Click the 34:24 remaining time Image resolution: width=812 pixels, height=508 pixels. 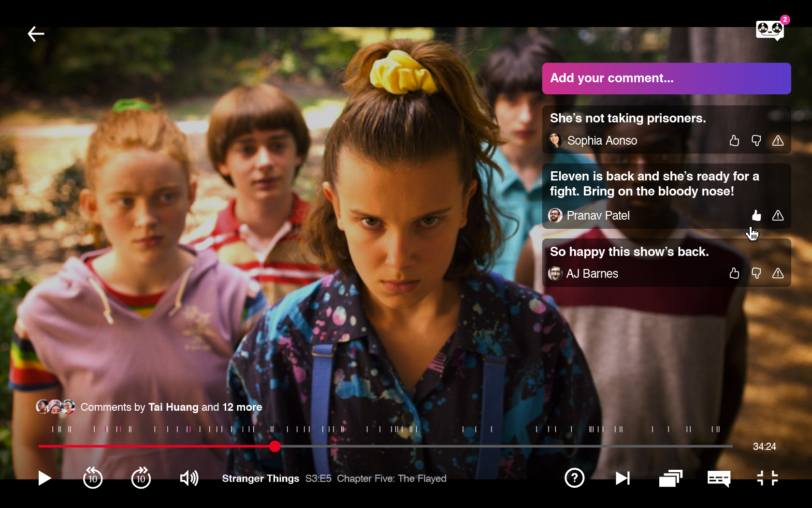[764, 447]
